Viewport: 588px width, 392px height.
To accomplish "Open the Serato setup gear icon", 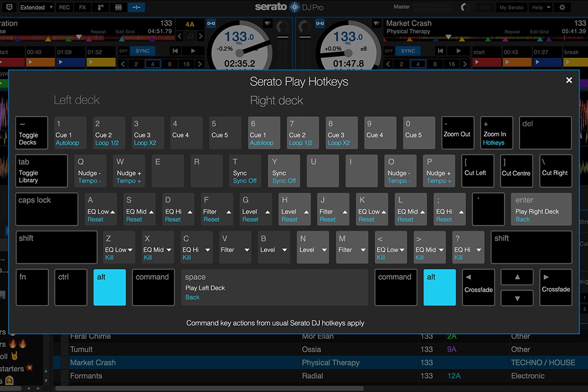I will pos(563,7).
